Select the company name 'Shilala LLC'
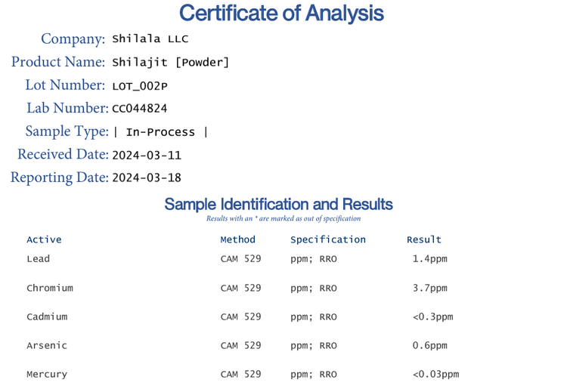The height and width of the screenshot is (392, 567). pyautogui.click(x=150, y=39)
